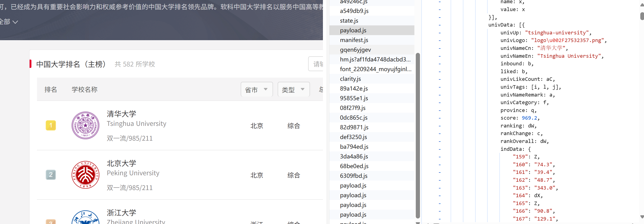Select the def3250.js request
This screenshot has width=644, height=224.
click(x=371, y=137)
